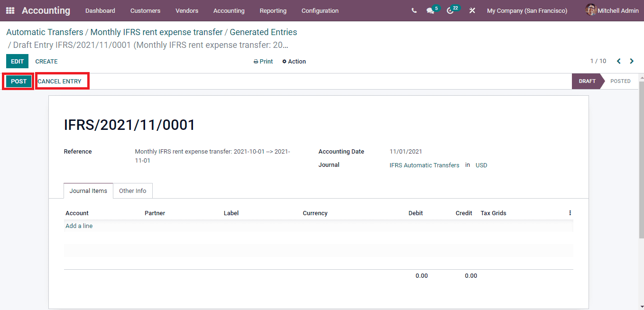The height and width of the screenshot is (310, 644).
Task: Click the POST button
Action: [18, 81]
